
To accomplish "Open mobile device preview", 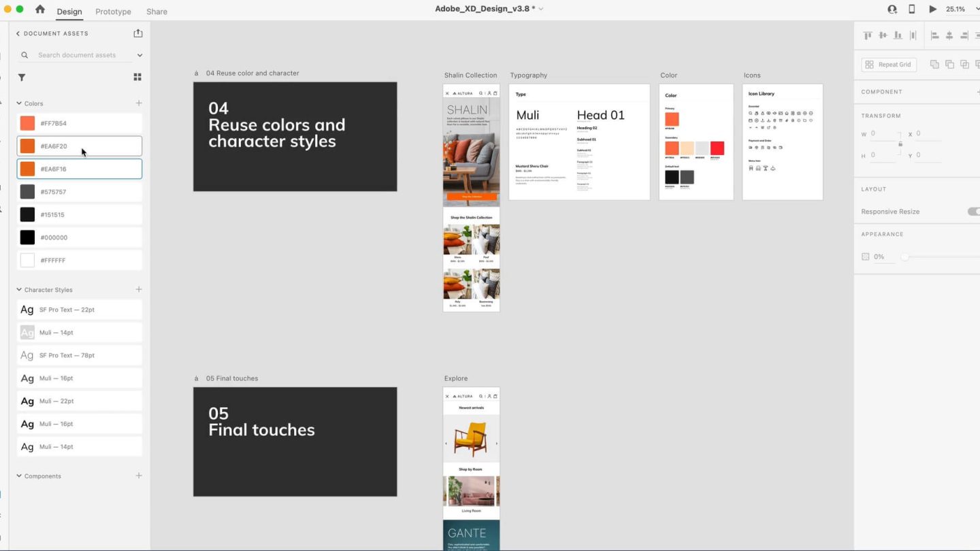I will coord(912,10).
